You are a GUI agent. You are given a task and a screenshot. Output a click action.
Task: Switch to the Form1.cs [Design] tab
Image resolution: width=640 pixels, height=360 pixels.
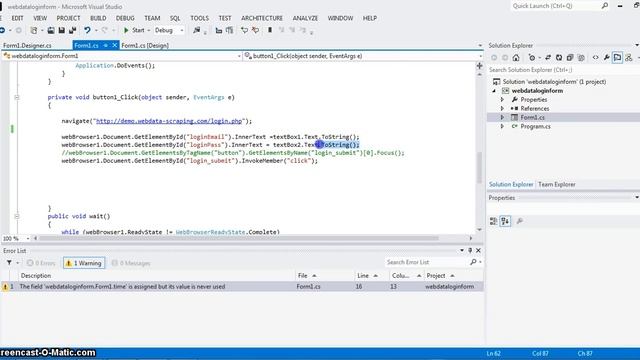point(145,45)
